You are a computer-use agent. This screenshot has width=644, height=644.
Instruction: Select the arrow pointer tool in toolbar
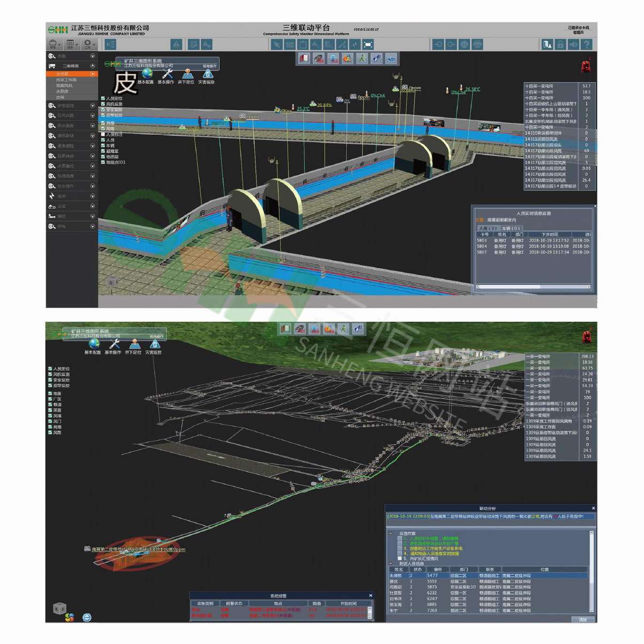pos(276,44)
